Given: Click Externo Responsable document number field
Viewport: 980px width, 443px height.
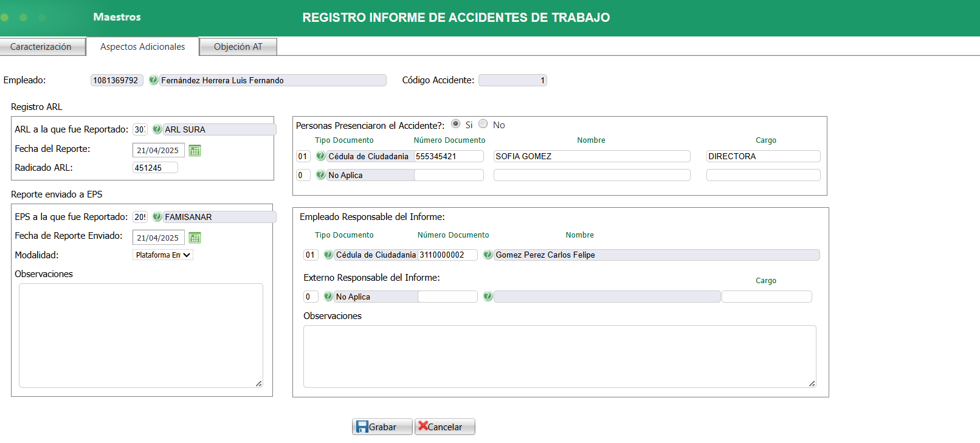Looking at the screenshot, I should coord(447,297).
